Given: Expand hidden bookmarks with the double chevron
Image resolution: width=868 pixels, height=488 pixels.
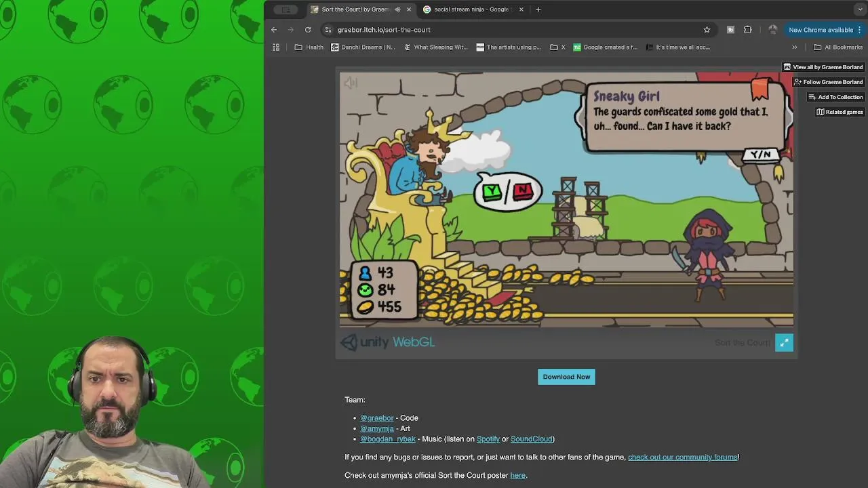Looking at the screenshot, I should tap(795, 47).
